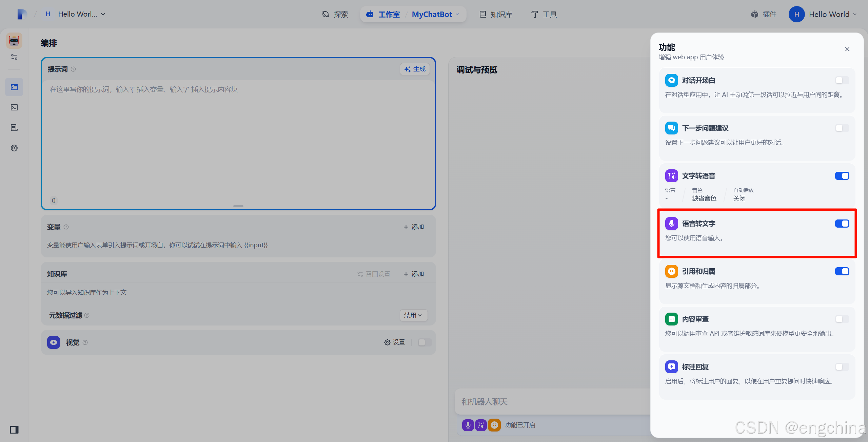Expand the Hello Worl... workspace dropdown
This screenshot has height=442, width=868.
(81, 14)
